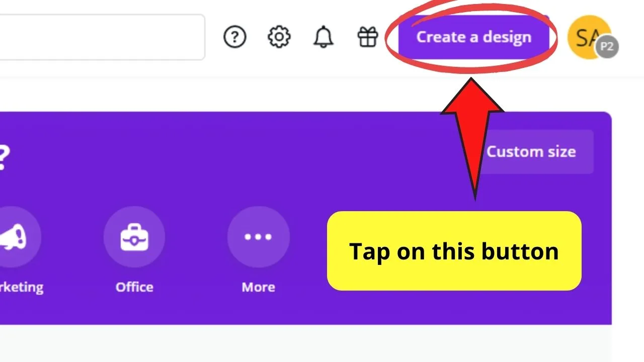This screenshot has height=362, width=644.
Task: Select the Marketing megaphone icon
Action: click(x=18, y=237)
